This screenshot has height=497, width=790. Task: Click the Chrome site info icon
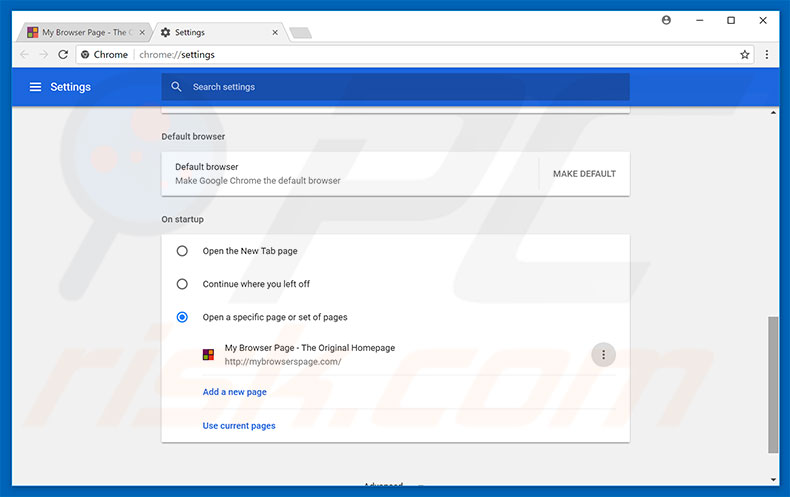(x=85, y=54)
